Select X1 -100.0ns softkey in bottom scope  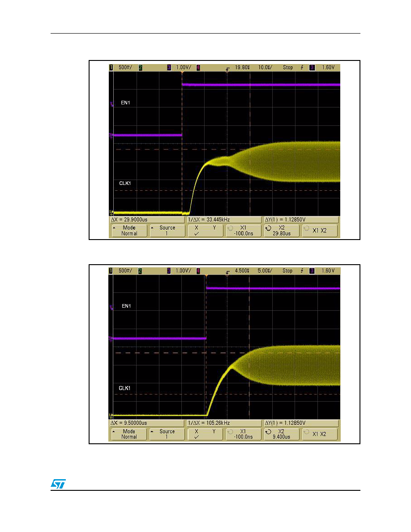[x=244, y=434]
